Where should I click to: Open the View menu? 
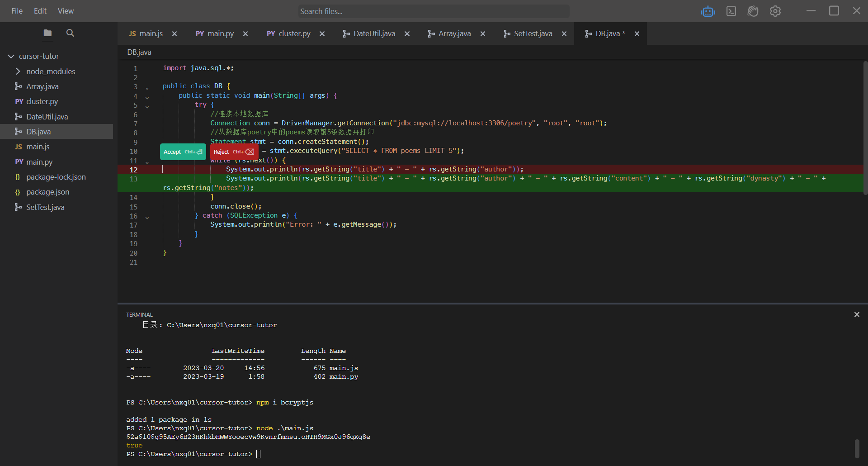click(x=66, y=11)
